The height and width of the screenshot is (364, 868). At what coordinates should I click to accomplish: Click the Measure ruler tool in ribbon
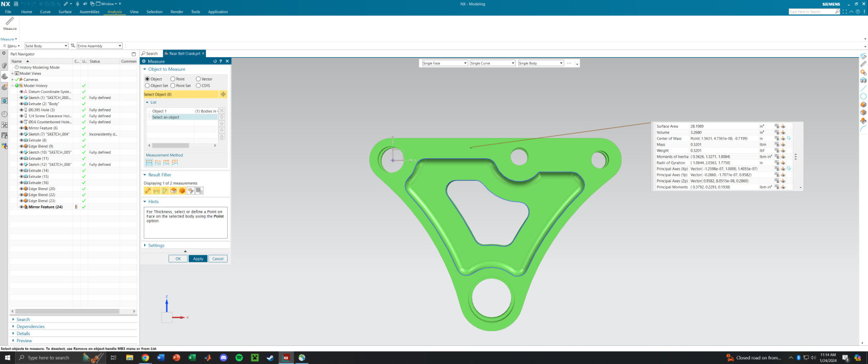(x=10, y=23)
